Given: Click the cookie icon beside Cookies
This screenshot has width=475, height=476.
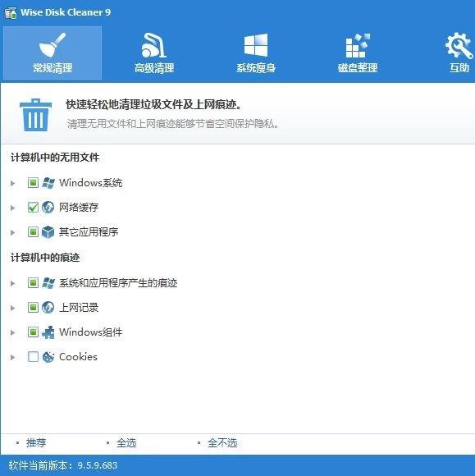Looking at the screenshot, I should [x=48, y=357].
